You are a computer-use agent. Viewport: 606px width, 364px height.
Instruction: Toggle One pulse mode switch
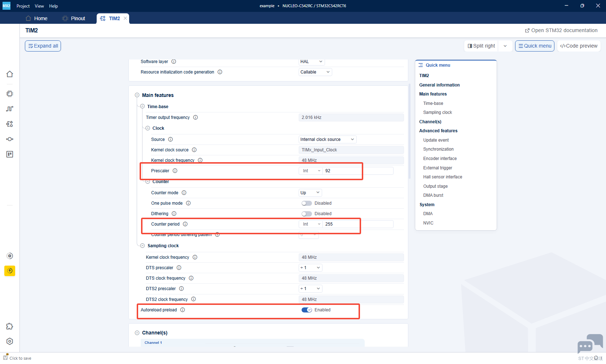pyautogui.click(x=307, y=203)
